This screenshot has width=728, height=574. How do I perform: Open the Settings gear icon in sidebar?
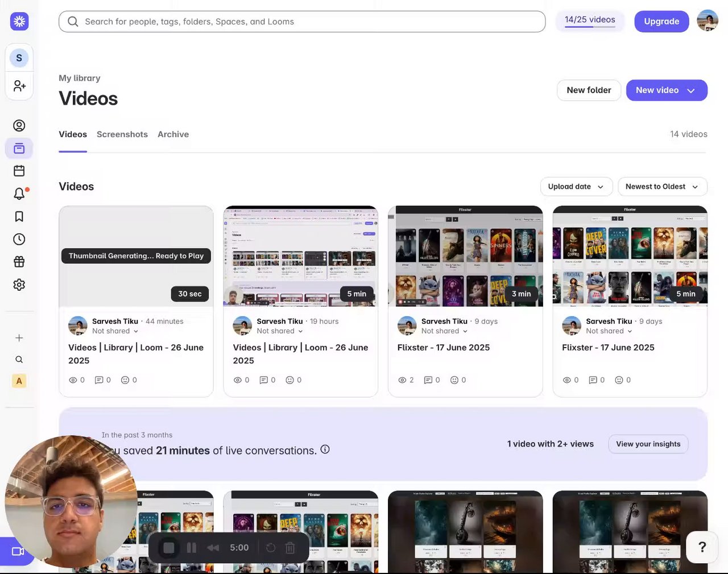tap(19, 284)
